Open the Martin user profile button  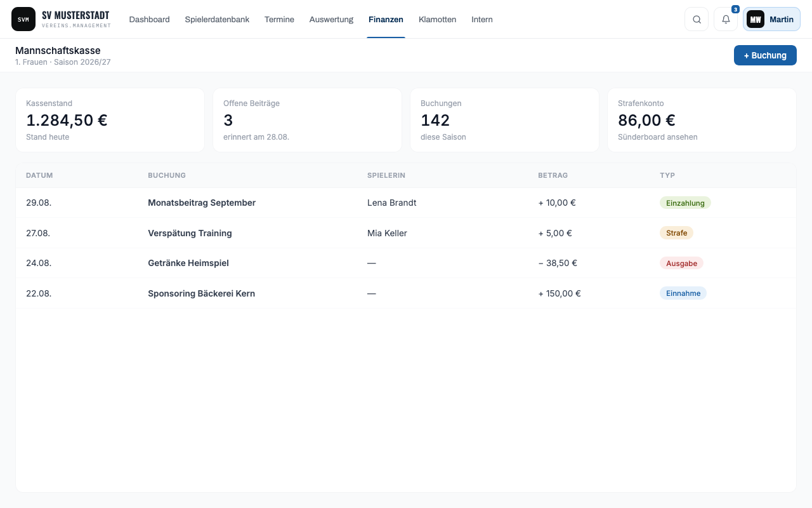tap(771, 19)
